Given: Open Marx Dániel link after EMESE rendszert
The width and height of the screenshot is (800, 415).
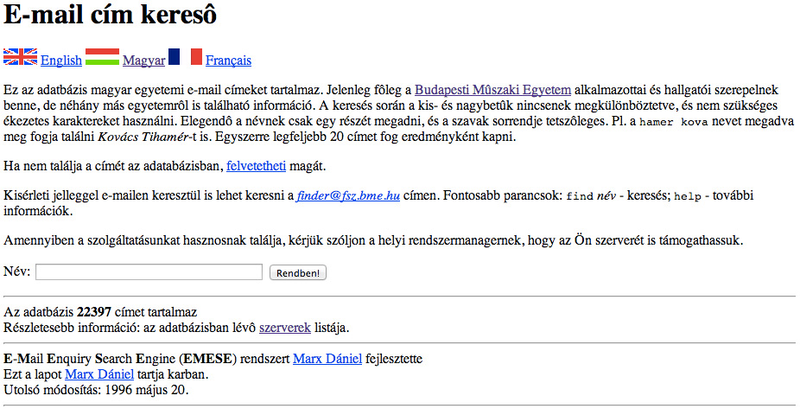Looking at the screenshot, I should [328, 359].
